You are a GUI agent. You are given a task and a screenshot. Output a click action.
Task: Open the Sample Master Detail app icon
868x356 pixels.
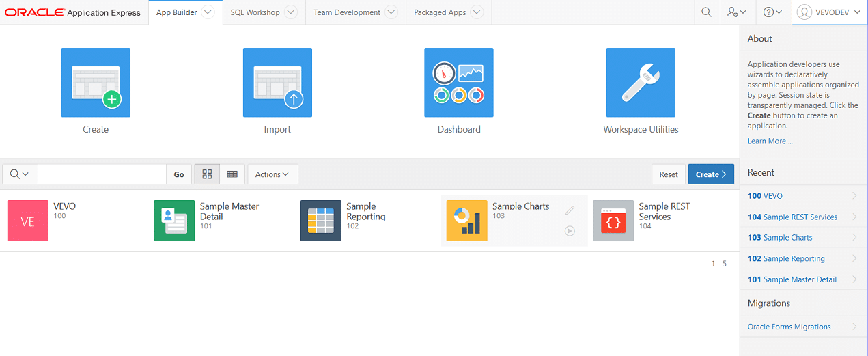pos(174,221)
